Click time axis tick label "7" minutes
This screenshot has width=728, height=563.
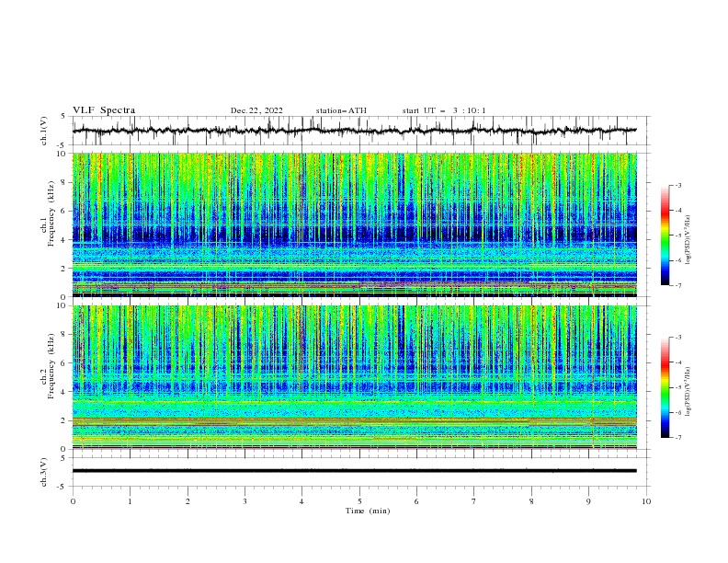474,501
